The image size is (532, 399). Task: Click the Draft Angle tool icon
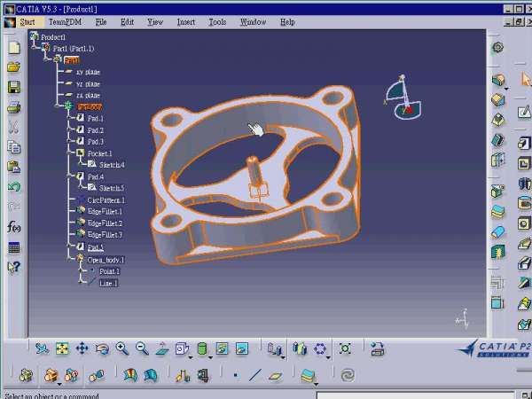[497, 120]
